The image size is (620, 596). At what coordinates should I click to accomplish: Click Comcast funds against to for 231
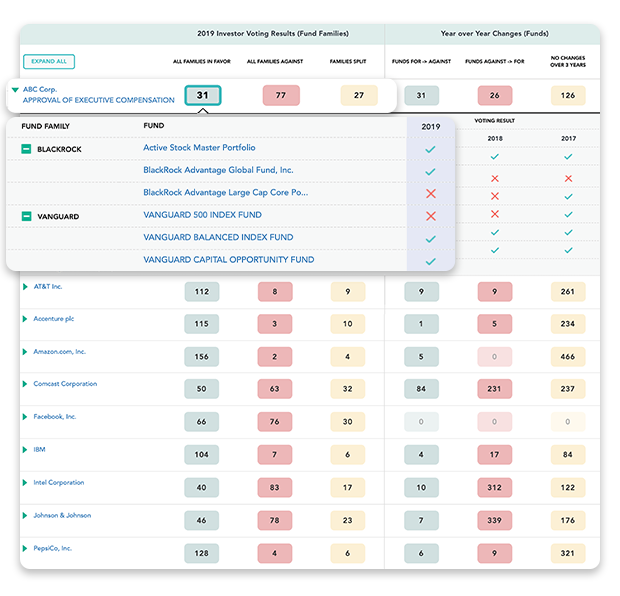click(495, 389)
